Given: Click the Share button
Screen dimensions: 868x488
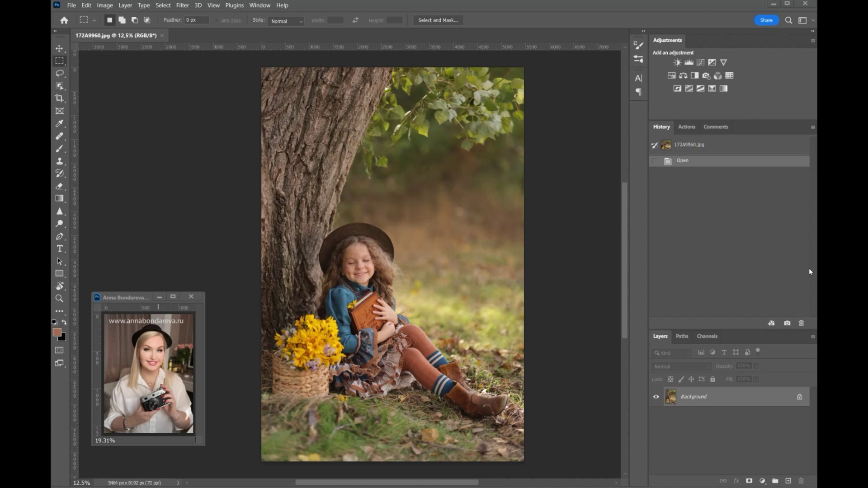Looking at the screenshot, I should click(766, 20).
